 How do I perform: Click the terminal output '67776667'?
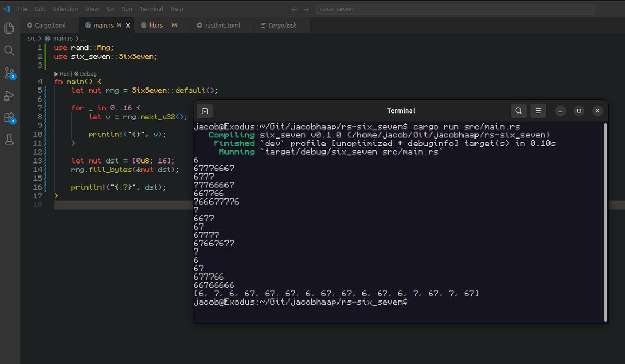click(214, 169)
